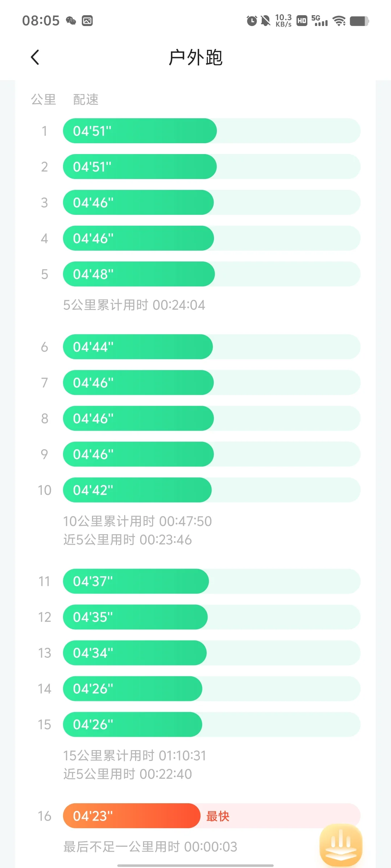
Task: Select kilometer 13 pace bar 04'34"
Action: click(135, 652)
